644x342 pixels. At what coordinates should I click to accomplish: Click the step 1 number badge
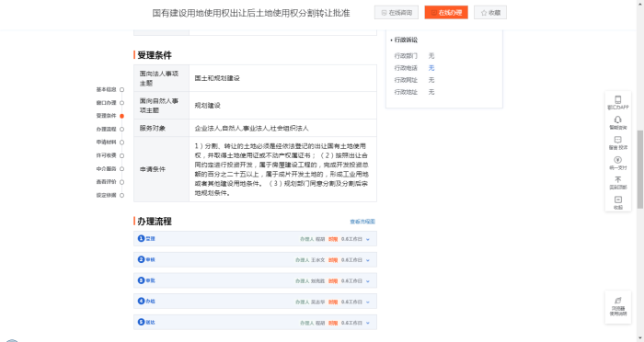tap(141, 238)
